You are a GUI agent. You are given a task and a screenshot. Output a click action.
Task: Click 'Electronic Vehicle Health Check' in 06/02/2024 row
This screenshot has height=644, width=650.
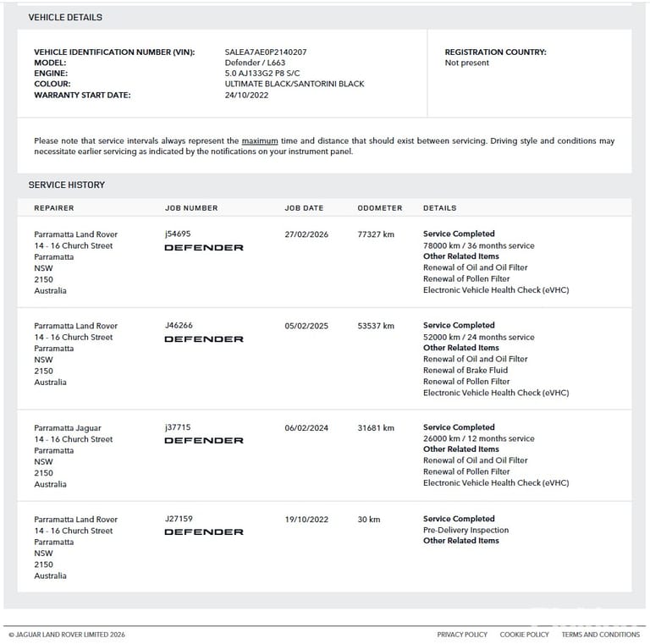pos(496,483)
